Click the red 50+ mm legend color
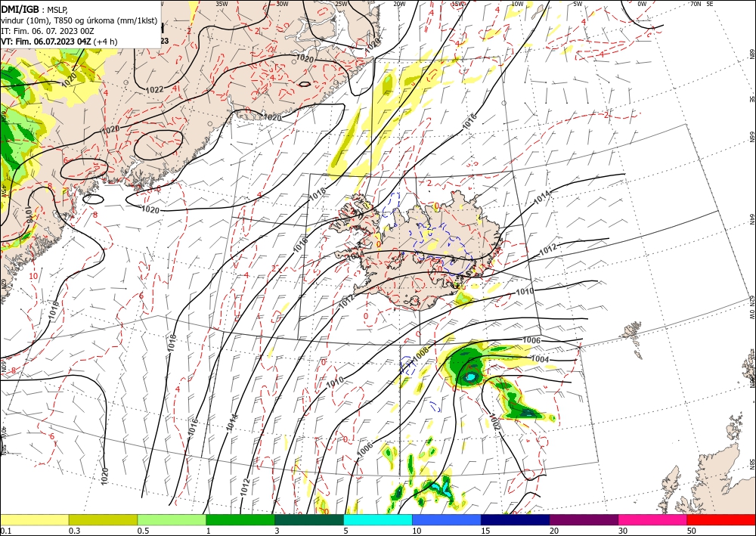This screenshot has width=756, height=536. coord(721,519)
